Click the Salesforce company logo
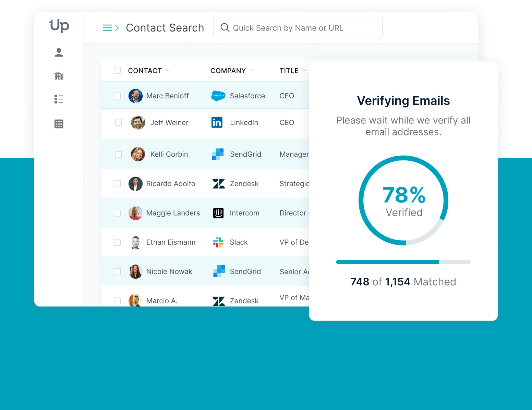 (218, 96)
